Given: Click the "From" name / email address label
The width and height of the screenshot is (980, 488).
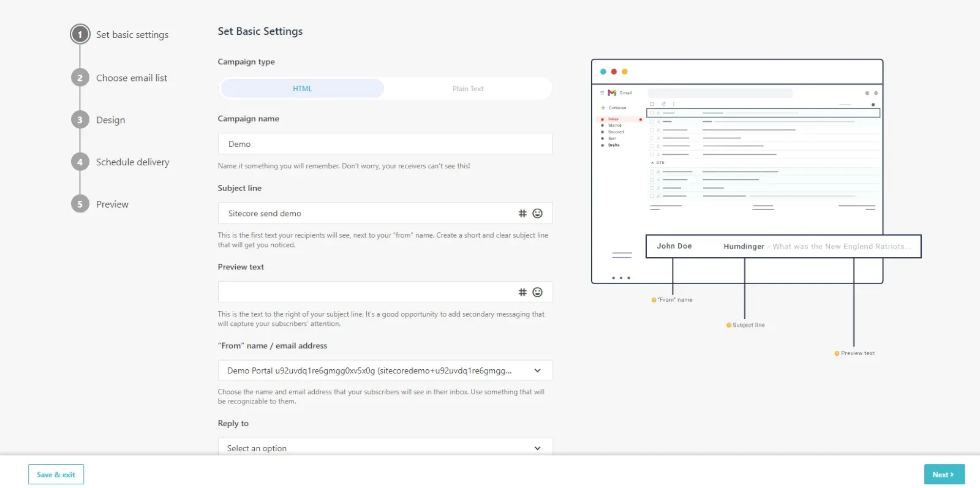Looking at the screenshot, I should click(x=273, y=346).
